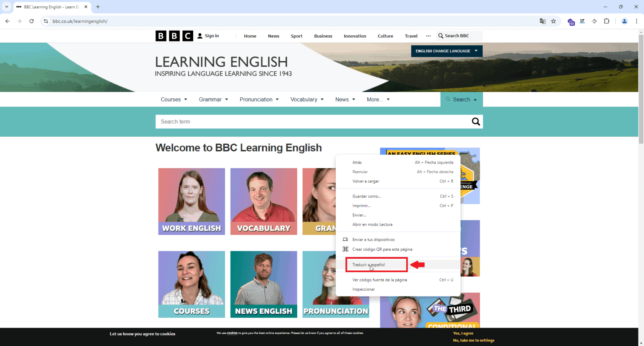Choose 'Inspeccionar' from the context menu
The width and height of the screenshot is (644, 346).
coord(364,289)
